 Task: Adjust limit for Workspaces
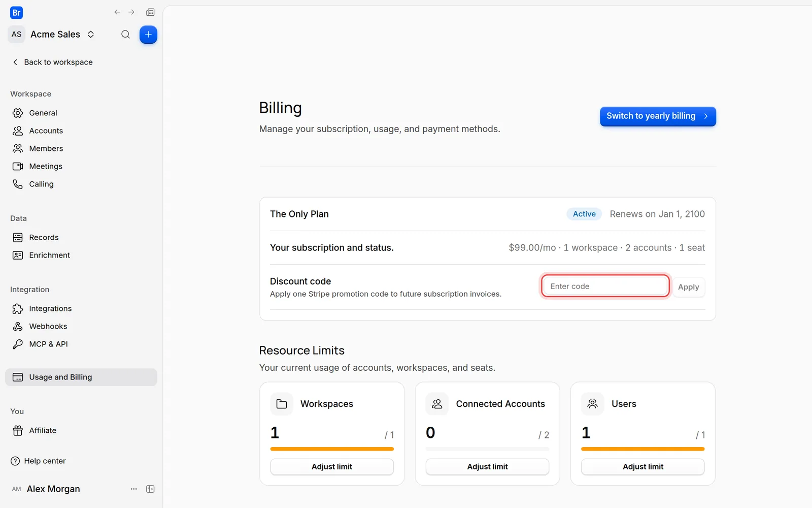click(x=332, y=467)
